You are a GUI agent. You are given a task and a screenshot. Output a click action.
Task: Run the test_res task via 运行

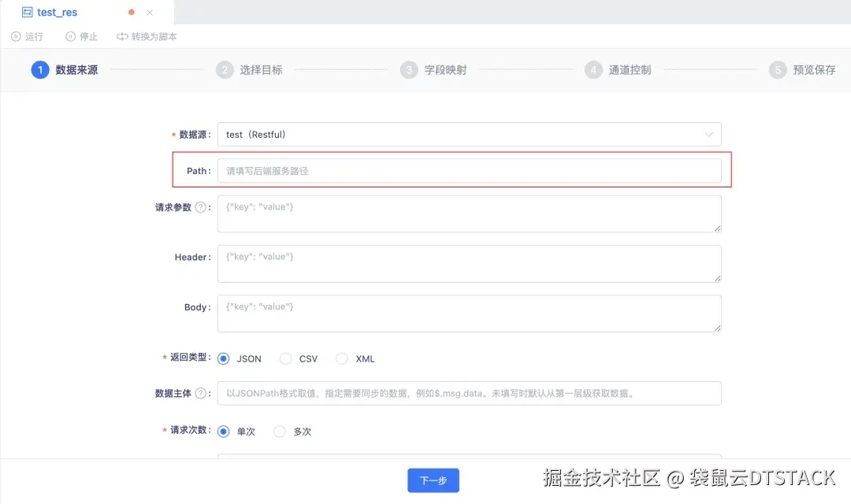[x=28, y=36]
